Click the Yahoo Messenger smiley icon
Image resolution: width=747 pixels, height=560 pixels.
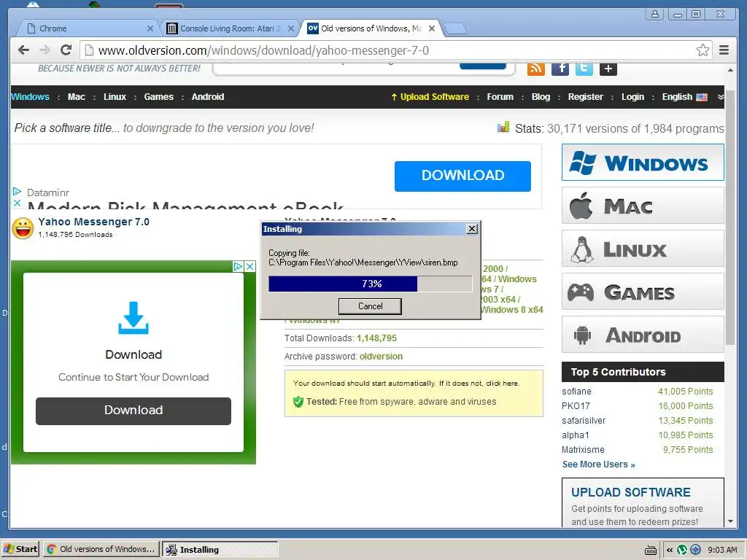click(x=23, y=228)
